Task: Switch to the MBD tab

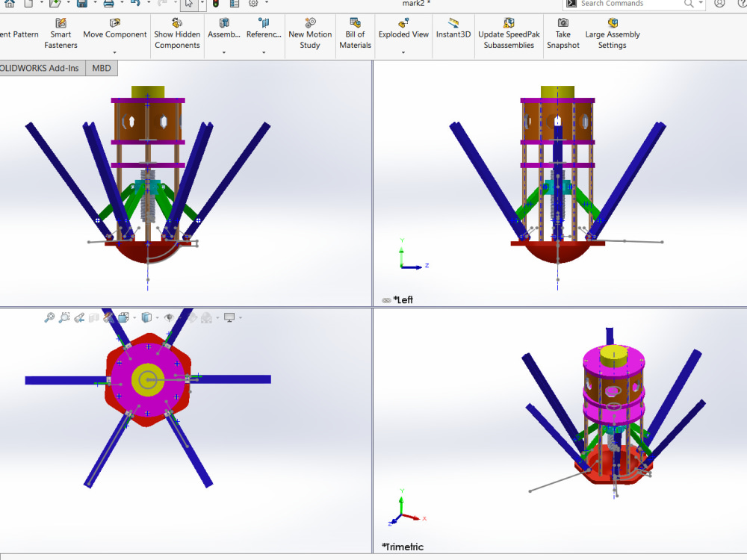Action: pos(101,68)
